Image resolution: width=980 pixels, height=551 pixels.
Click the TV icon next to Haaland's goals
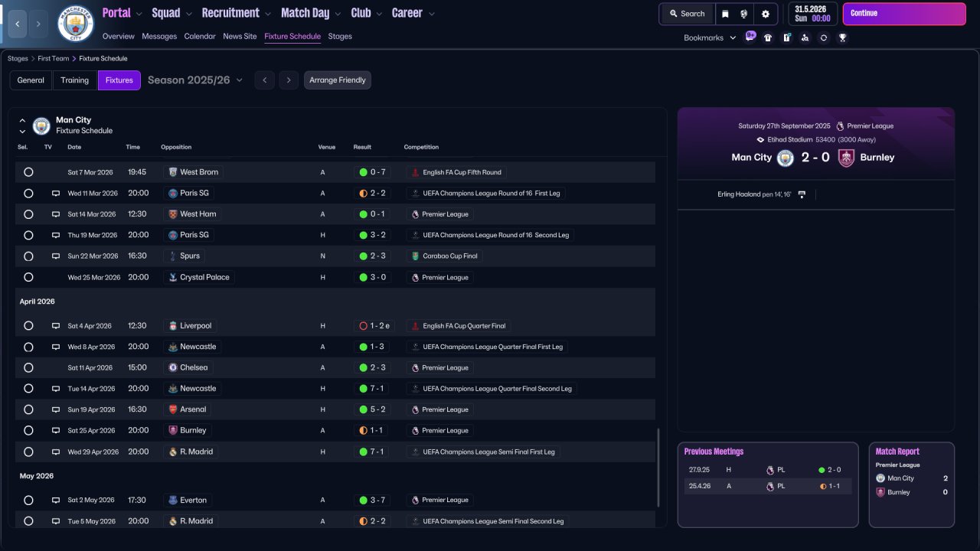click(802, 194)
